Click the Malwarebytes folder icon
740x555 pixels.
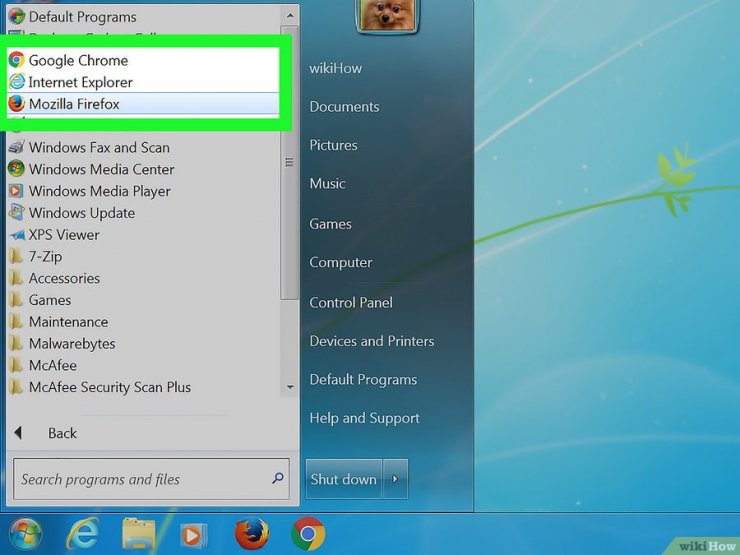point(16,343)
